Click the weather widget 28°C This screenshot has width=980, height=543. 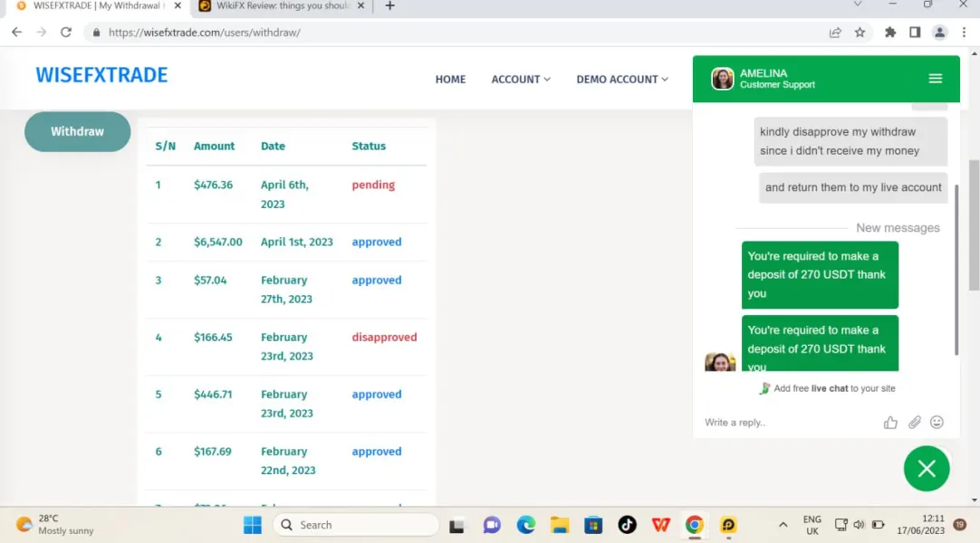point(55,525)
